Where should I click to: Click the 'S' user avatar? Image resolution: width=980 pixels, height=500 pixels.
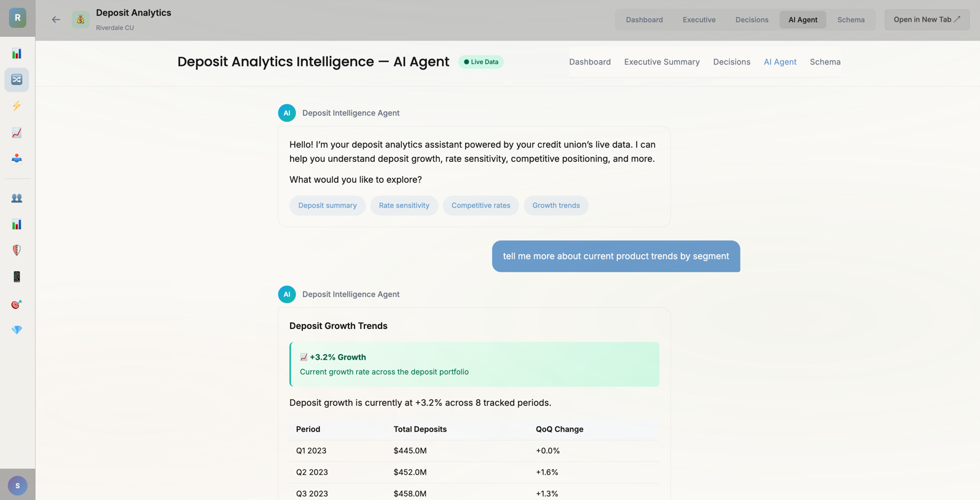coord(17,485)
